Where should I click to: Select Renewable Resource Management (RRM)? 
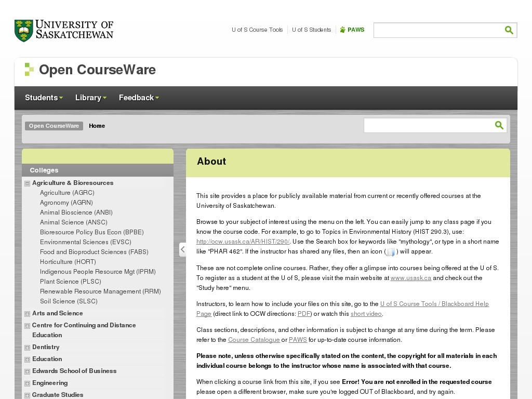[100, 291]
